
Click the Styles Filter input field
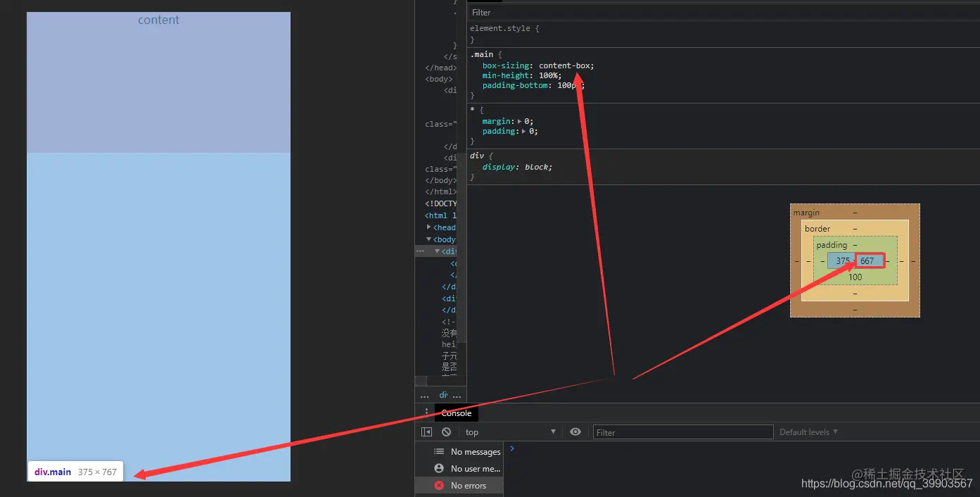point(723,13)
